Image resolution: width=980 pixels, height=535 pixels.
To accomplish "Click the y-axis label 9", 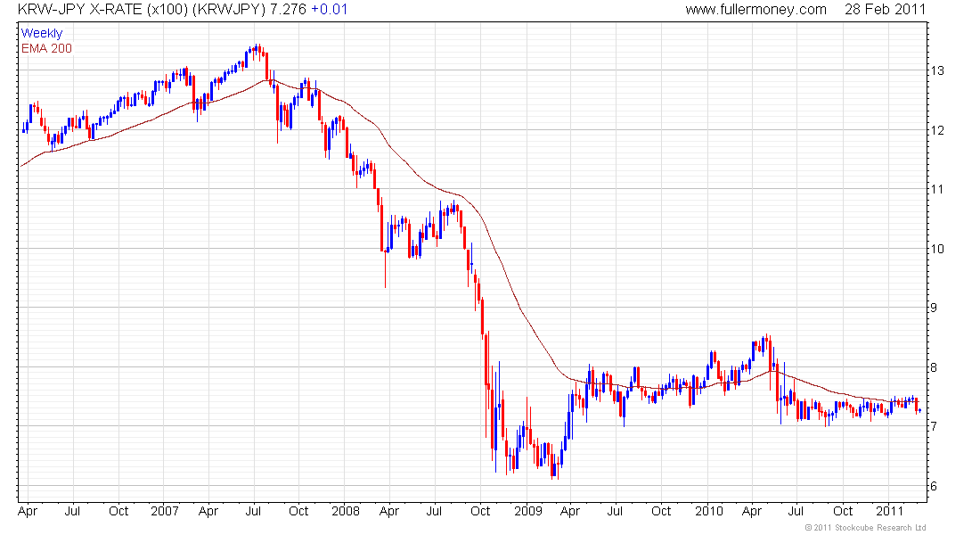I will coord(934,308).
